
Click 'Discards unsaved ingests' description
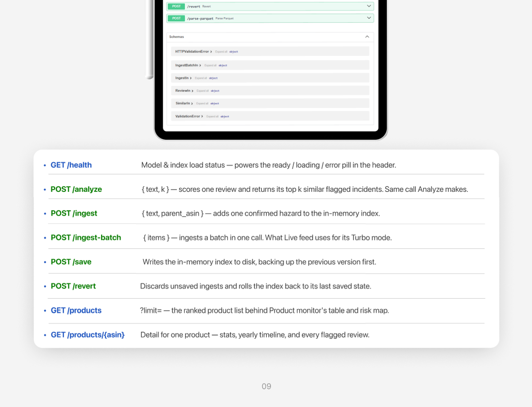[x=256, y=286]
